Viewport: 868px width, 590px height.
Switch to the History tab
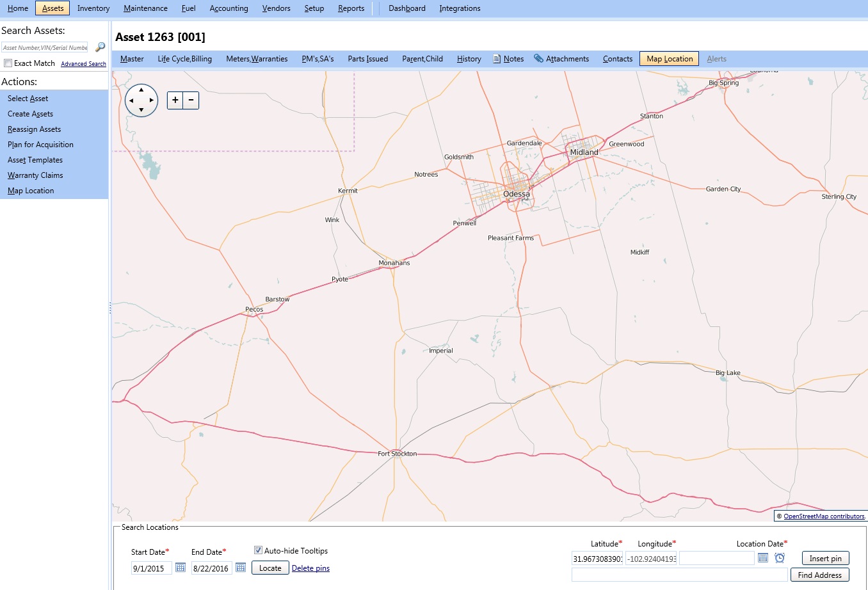(469, 59)
